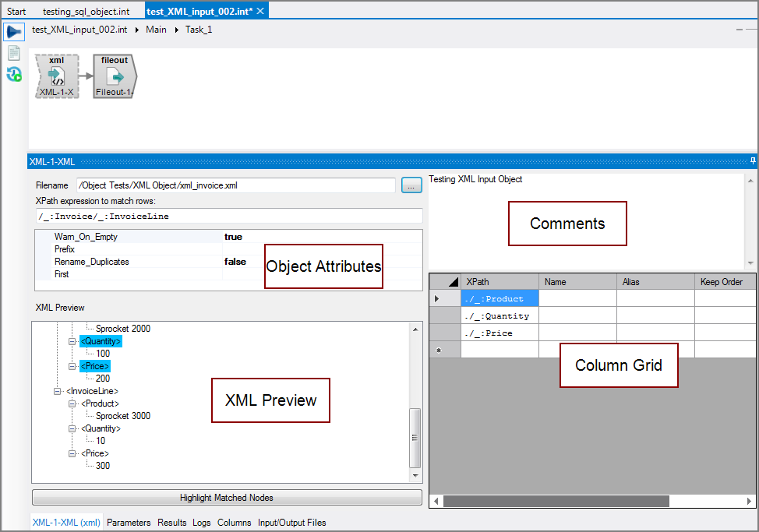Collapse the highlighted Price node

pyautogui.click(x=72, y=366)
